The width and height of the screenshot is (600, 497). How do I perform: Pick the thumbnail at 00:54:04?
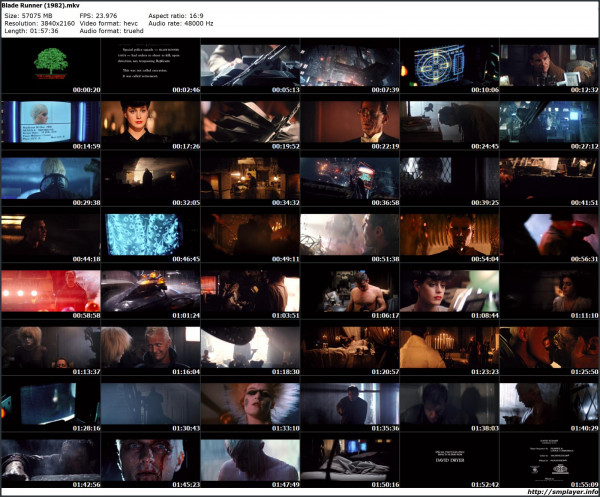(450, 235)
